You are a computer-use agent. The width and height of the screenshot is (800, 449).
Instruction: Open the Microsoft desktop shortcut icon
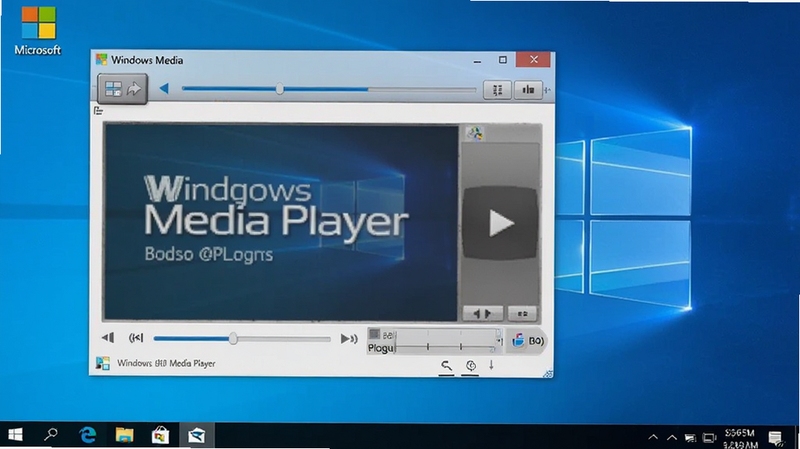click(x=38, y=31)
